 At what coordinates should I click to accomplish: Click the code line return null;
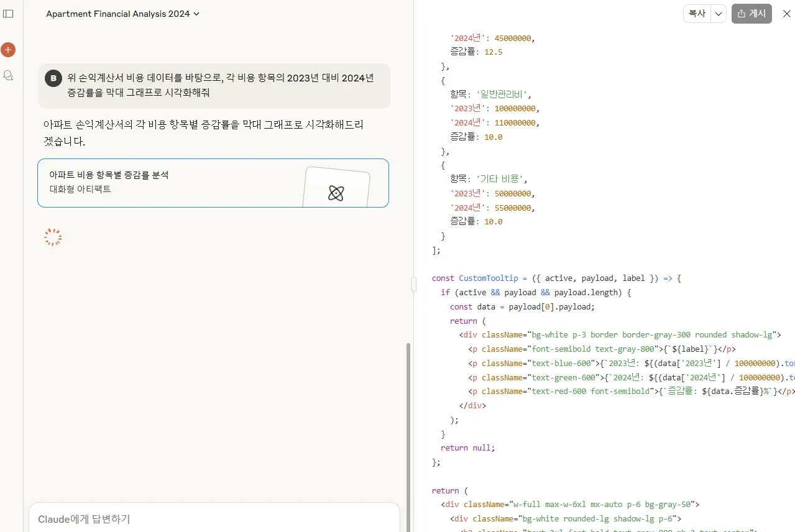[x=467, y=447]
